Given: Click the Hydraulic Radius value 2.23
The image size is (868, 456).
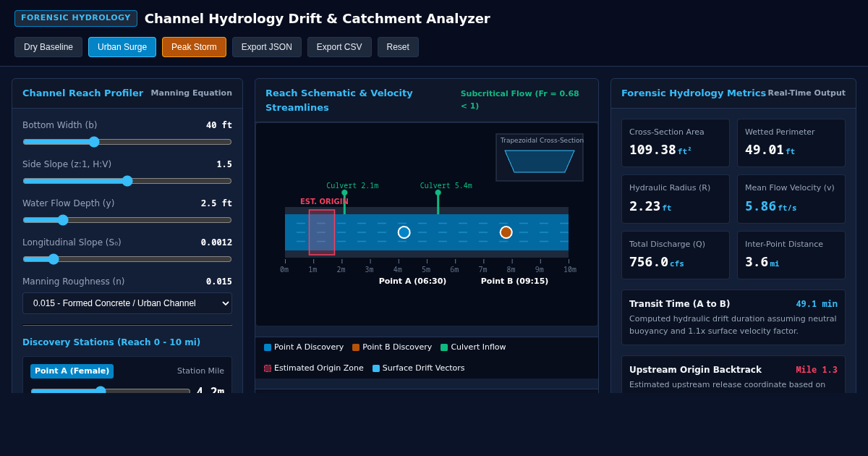Looking at the screenshot, I should 644,206.
